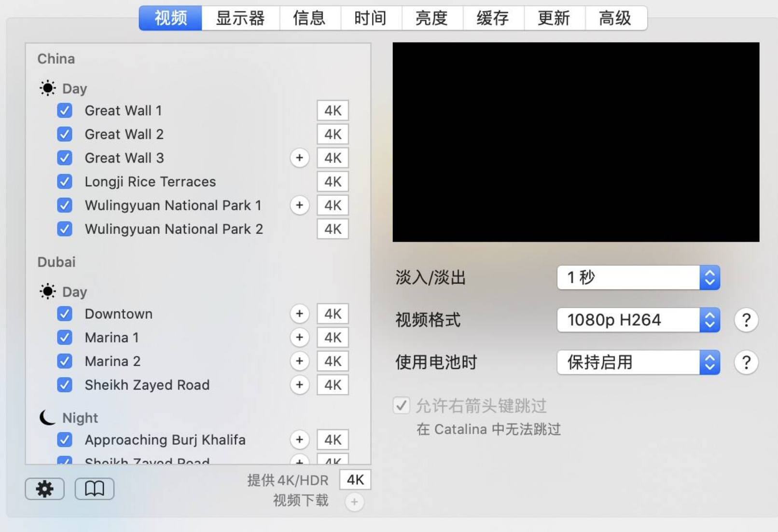Open help for 使用电池时 setting

(746, 362)
